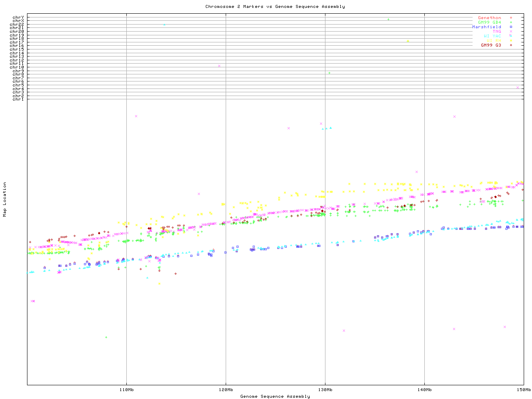The height and width of the screenshot is (399, 532).
Task: Select the Marshfield legend label
Action: click(x=486, y=27)
